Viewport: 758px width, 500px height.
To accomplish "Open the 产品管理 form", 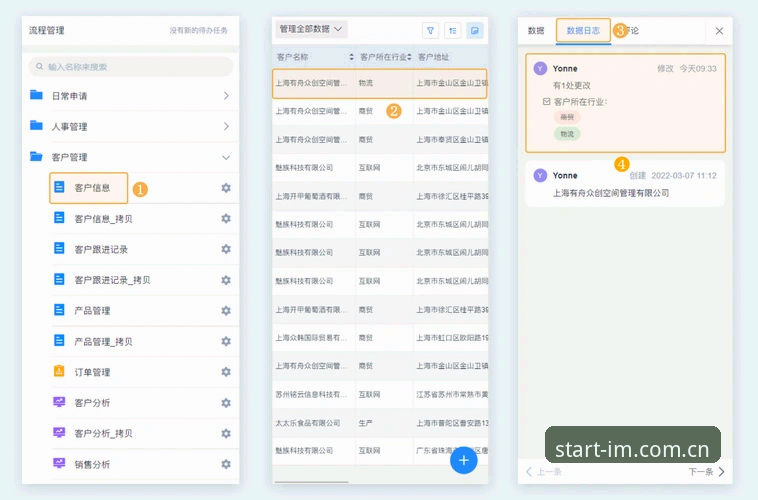I will click(x=92, y=310).
